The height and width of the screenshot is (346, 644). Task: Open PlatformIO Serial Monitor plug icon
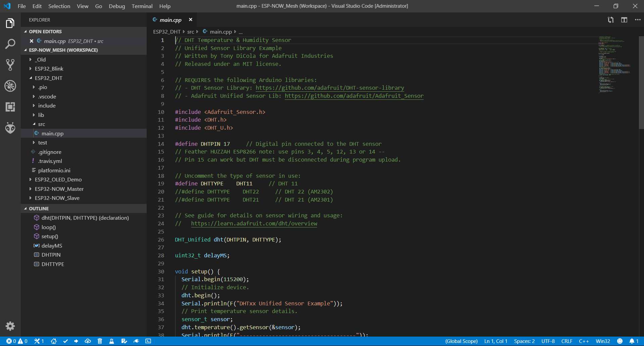[136, 341]
